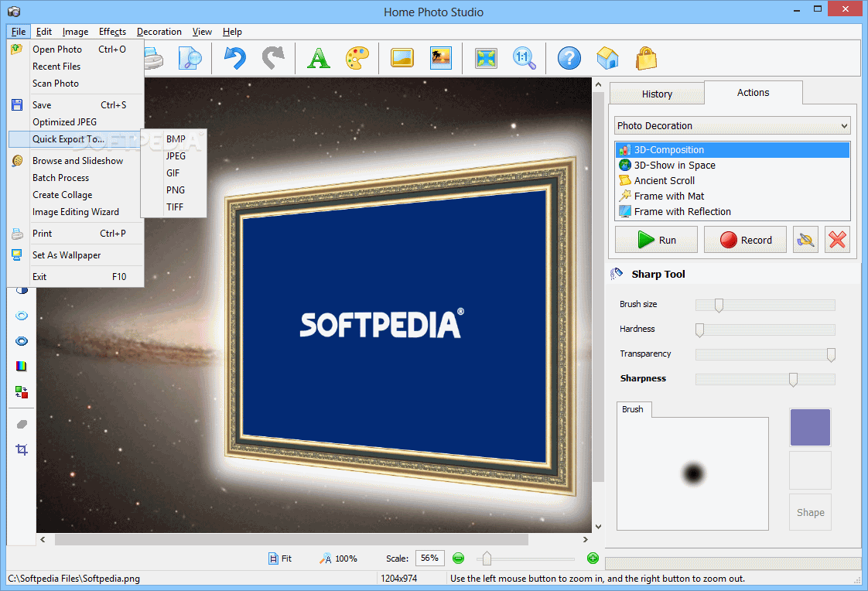Screen dimensions: 868x591
Task: Click the green minus zoom out icon
Action: coord(458,559)
